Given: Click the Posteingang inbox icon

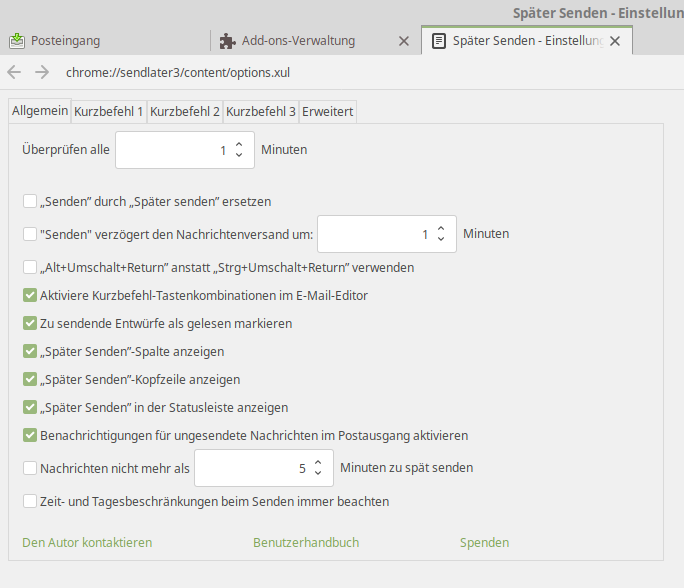Looking at the screenshot, I should [x=17, y=41].
